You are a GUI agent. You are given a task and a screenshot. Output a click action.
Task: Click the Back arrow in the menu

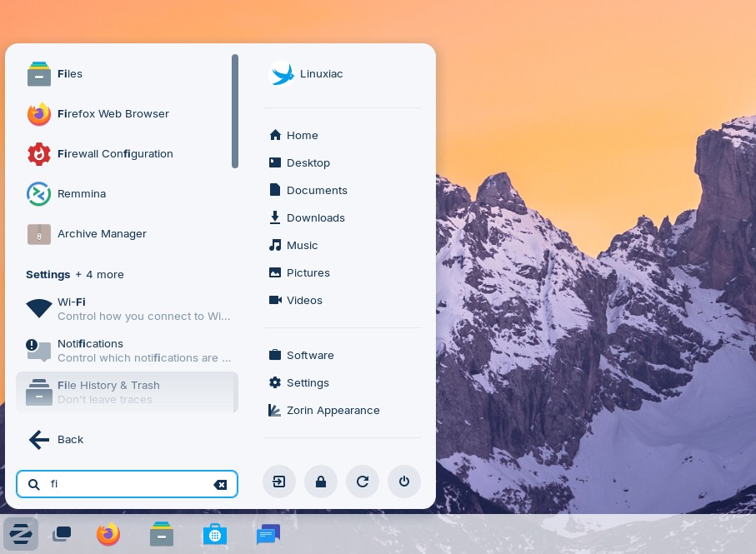click(39, 439)
